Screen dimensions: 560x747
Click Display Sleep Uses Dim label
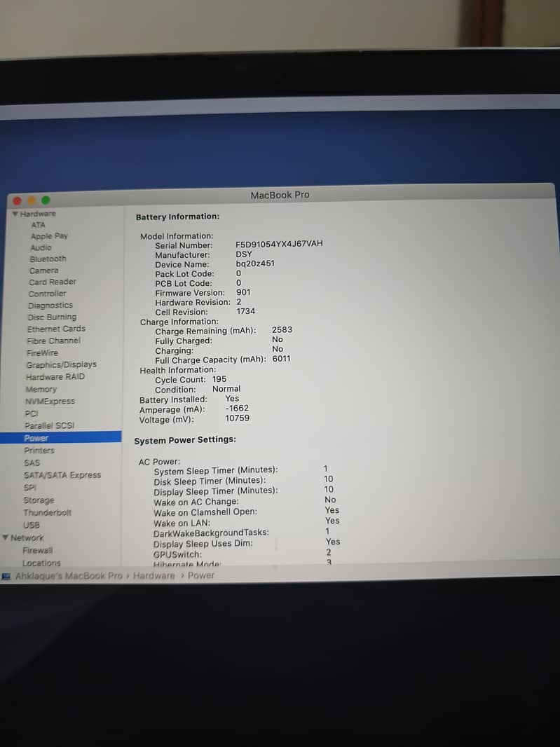click(x=203, y=544)
